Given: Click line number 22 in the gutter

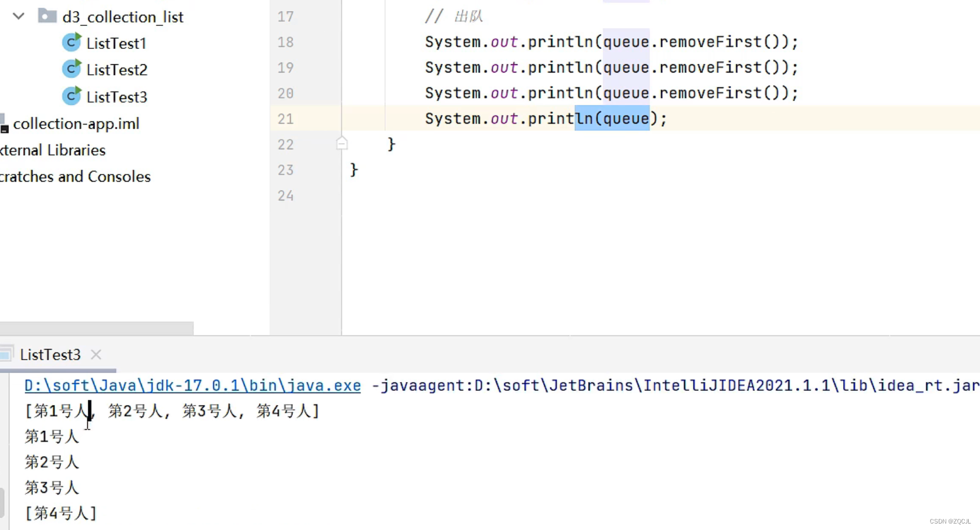Looking at the screenshot, I should [285, 144].
